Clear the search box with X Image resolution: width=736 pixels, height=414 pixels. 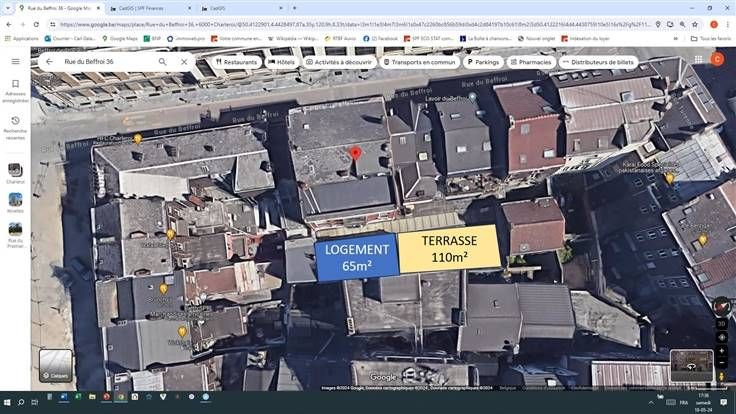coord(184,61)
